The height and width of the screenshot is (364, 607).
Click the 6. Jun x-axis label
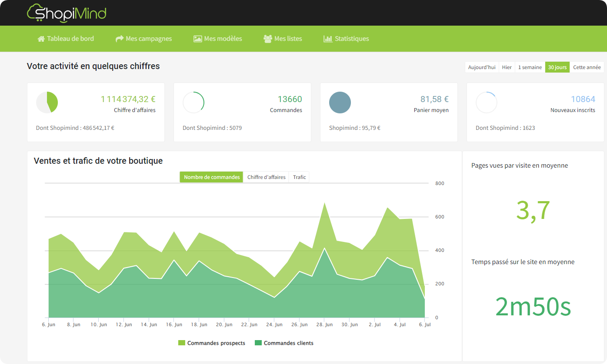pos(48,324)
